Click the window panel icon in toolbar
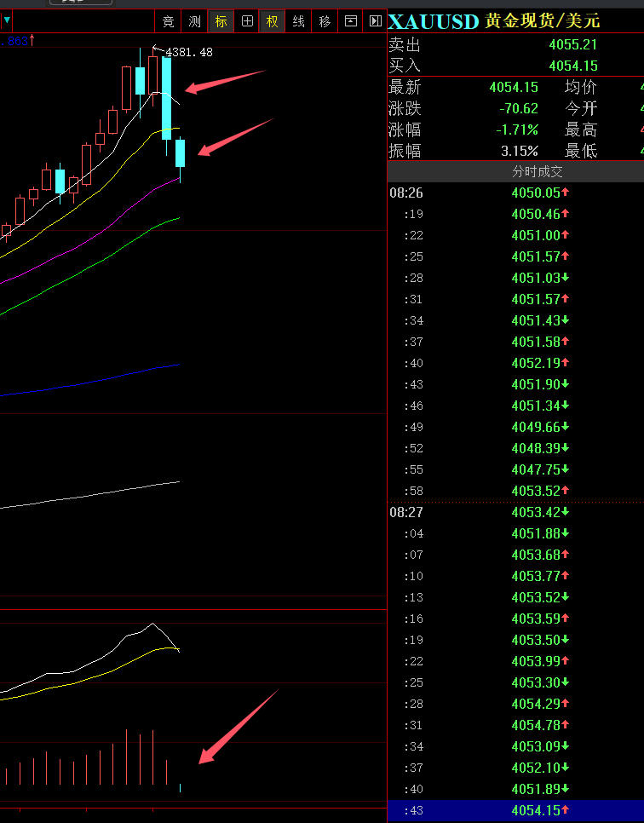 pos(350,21)
